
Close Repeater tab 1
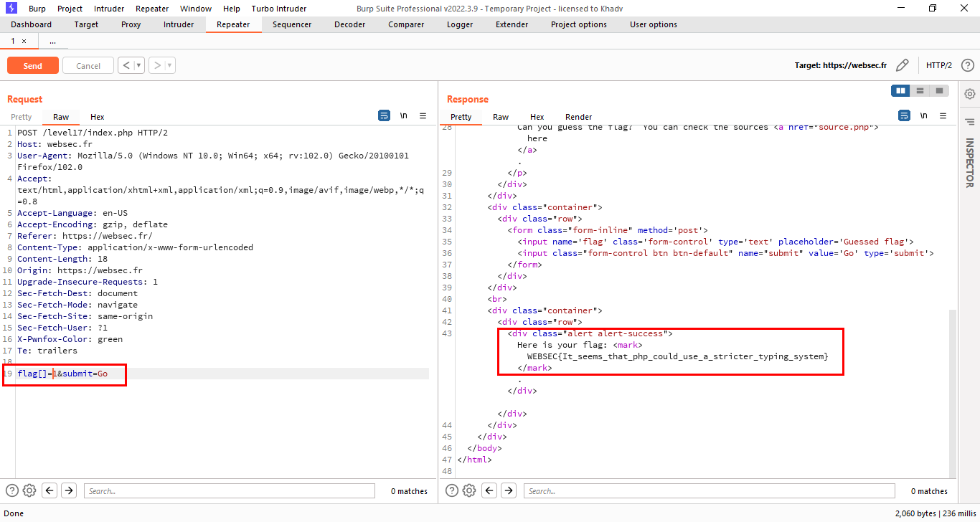[x=24, y=42]
